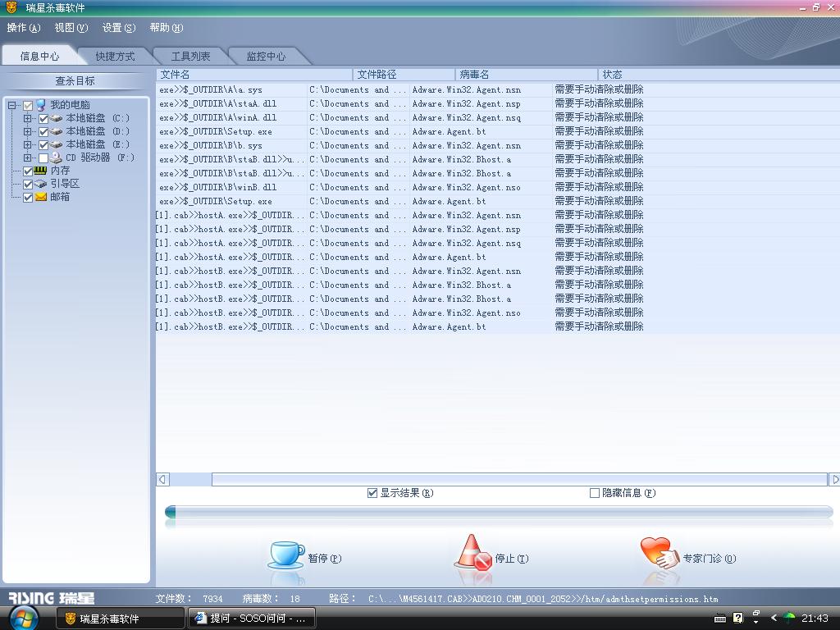The width and height of the screenshot is (840, 630).
Task: Sort by 状态 column header
Action: point(719,75)
